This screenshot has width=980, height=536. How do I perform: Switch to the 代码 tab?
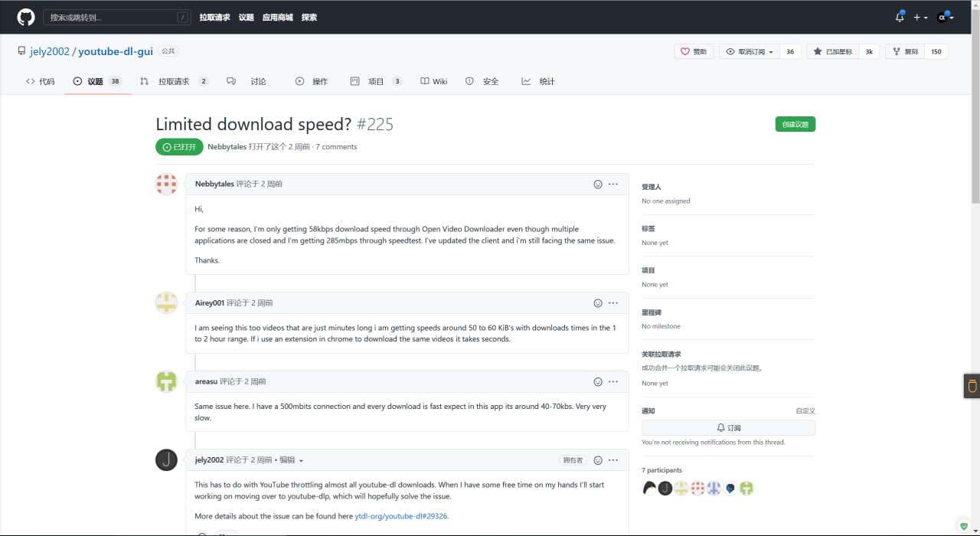41,81
